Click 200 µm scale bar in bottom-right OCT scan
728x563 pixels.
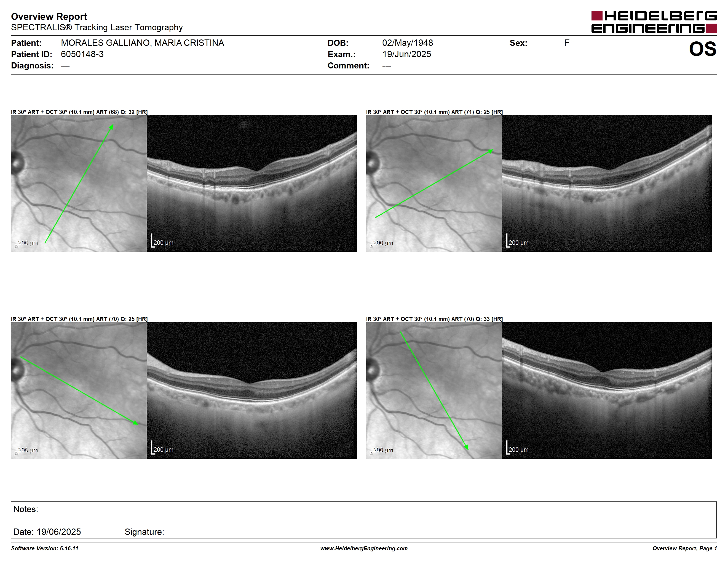(518, 448)
